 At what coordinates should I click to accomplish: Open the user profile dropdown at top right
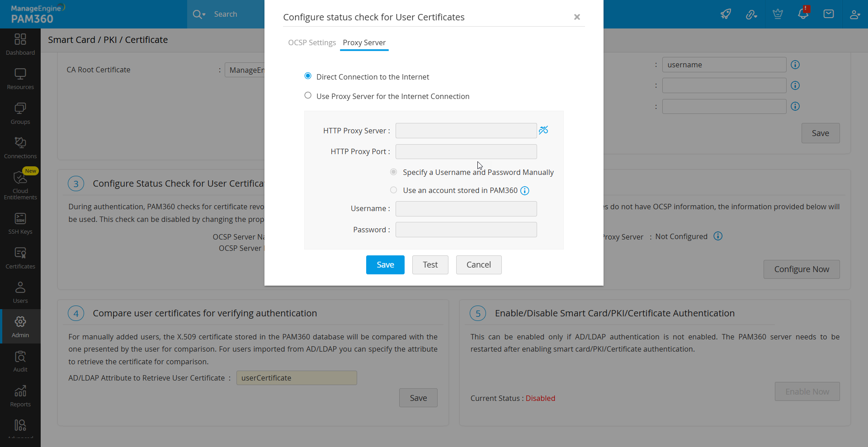(x=855, y=14)
